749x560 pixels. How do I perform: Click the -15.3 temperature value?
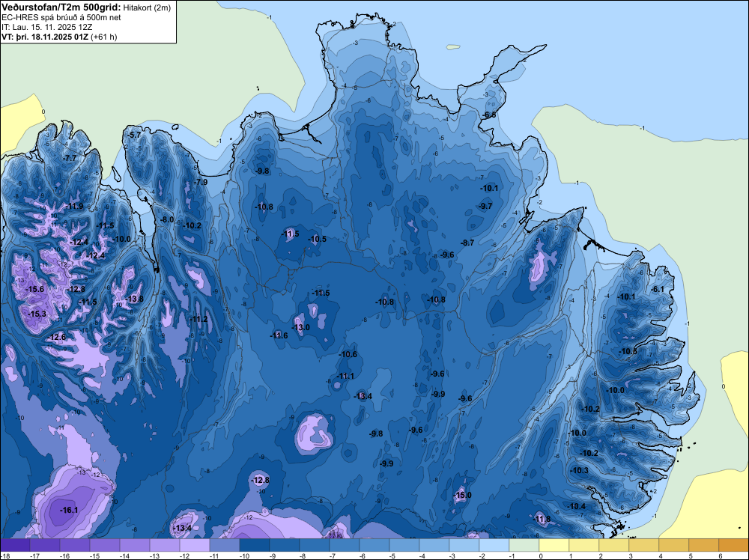(37, 314)
